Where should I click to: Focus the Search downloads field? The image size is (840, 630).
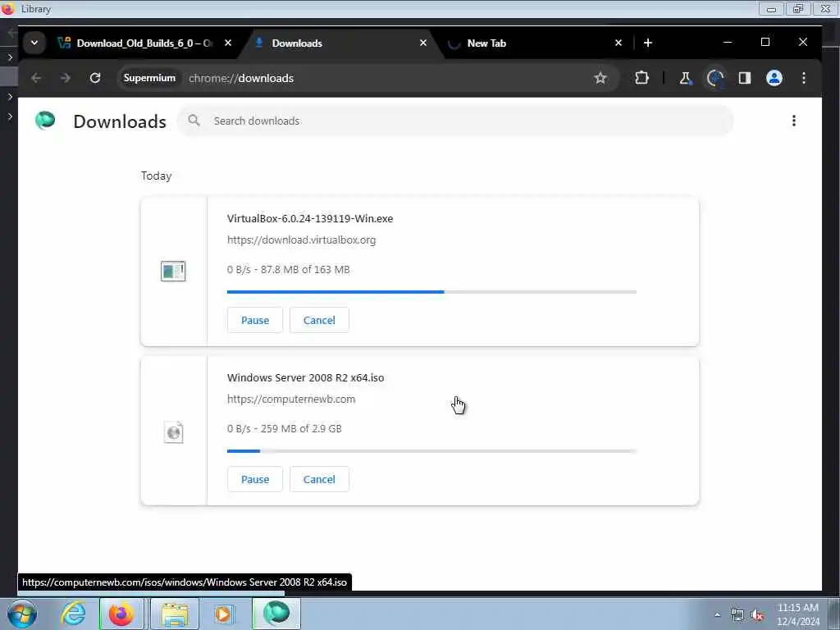455,121
